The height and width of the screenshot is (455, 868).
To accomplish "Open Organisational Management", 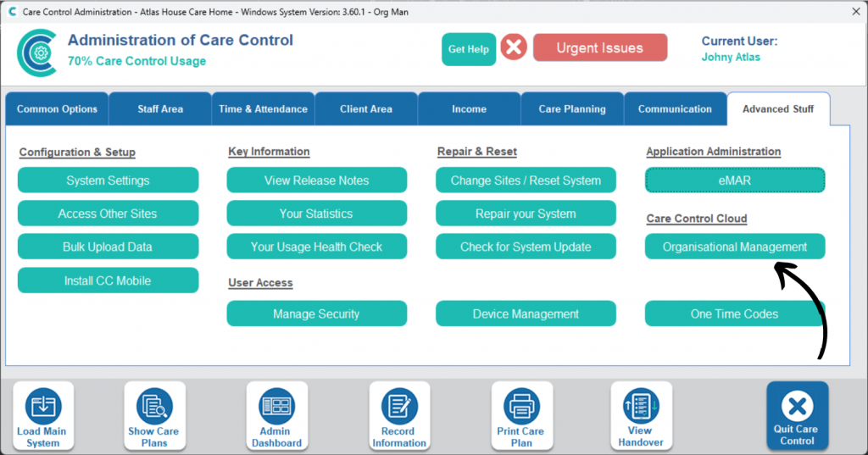I will pos(735,247).
